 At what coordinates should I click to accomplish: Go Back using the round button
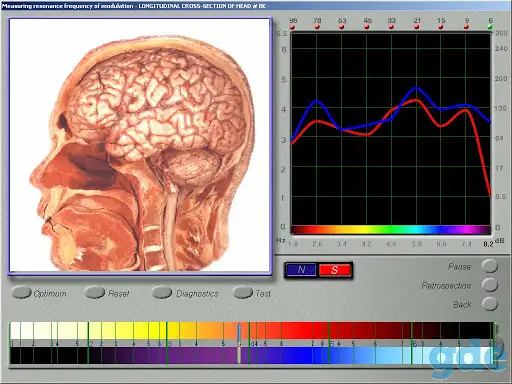pos(490,304)
